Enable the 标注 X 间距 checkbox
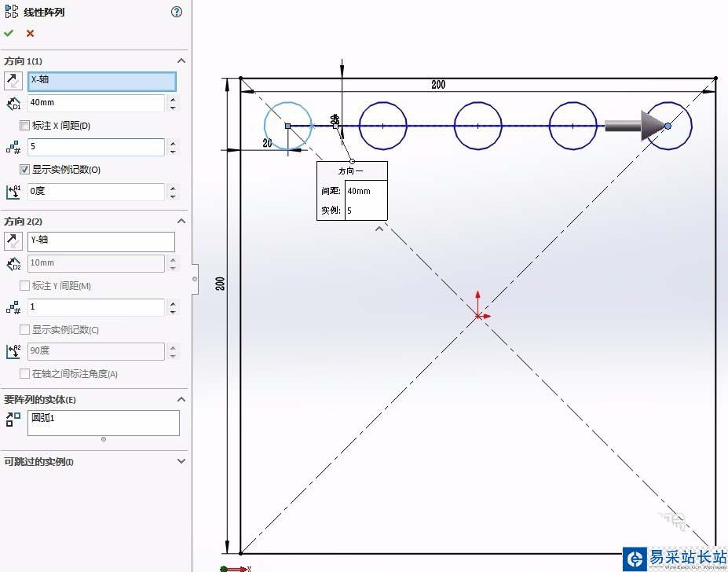This screenshot has height=572, width=728. pos(24,126)
